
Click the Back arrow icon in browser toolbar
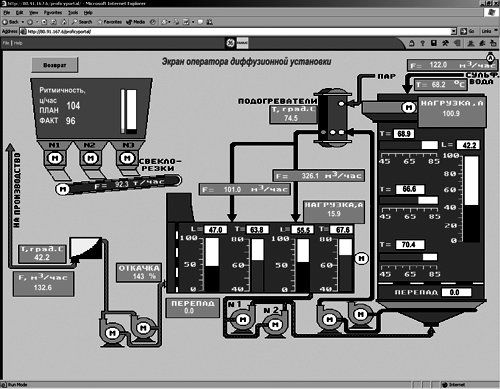[5, 22]
